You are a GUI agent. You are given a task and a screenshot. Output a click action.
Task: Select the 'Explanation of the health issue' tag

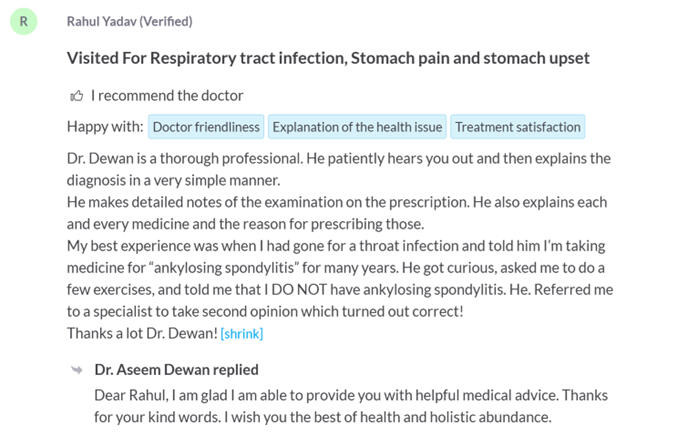[357, 127]
